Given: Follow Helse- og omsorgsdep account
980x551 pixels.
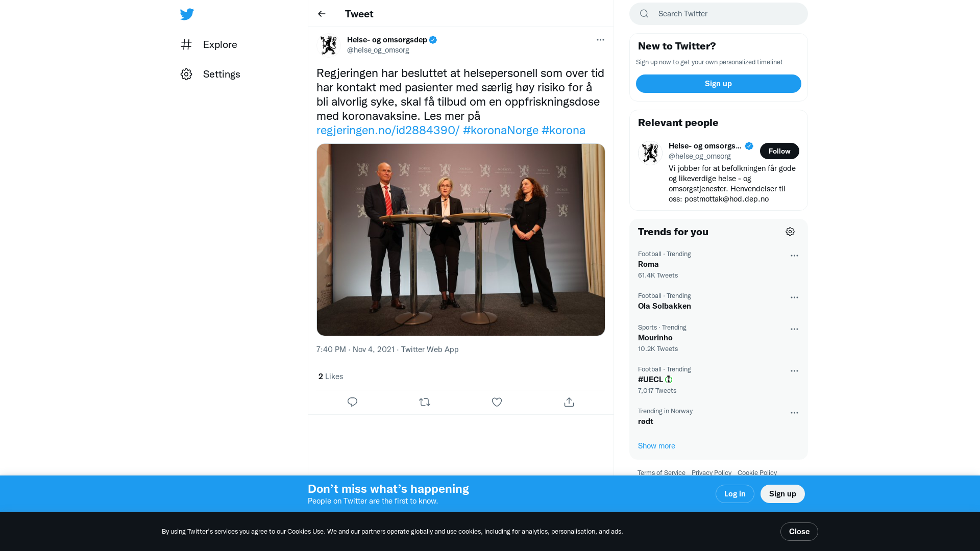Looking at the screenshot, I should pos(779,151).
